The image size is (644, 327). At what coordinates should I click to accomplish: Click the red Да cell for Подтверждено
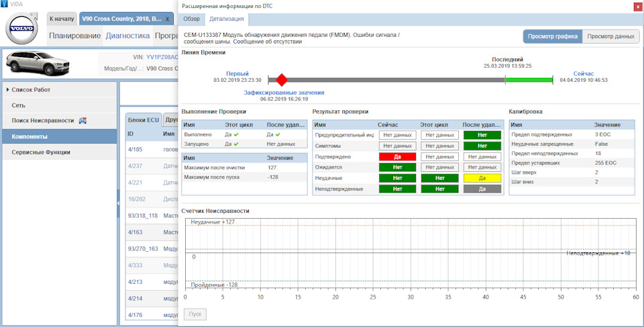click(x=398, y=156)
